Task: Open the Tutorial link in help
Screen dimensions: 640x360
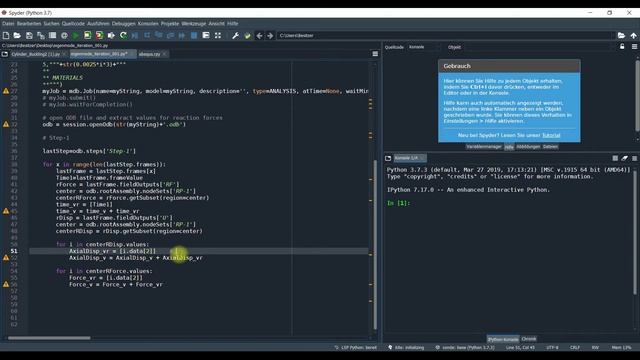Action: pyautogui.click(x=551, y=135)
